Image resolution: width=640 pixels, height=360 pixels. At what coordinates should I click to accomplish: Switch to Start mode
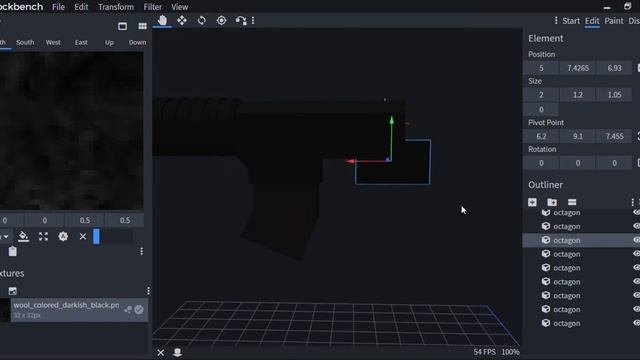[571, 21]
